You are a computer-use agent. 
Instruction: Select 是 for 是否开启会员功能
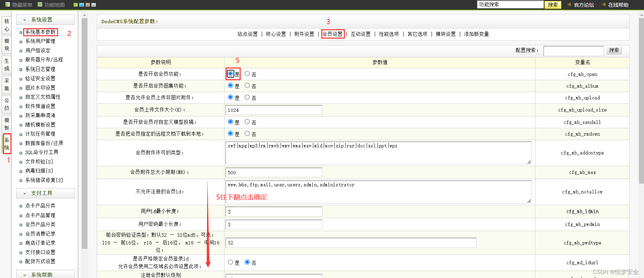click(230, 74)
